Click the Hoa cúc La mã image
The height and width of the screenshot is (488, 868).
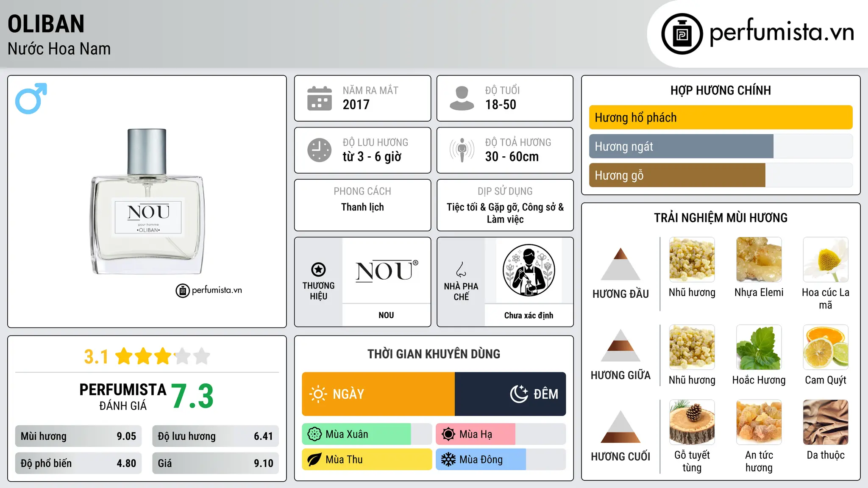tap(826, 260)
